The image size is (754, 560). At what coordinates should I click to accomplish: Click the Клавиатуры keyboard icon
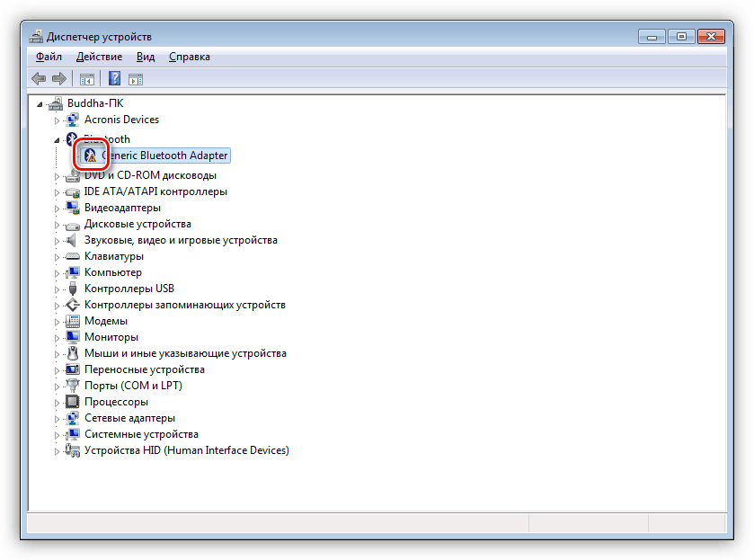73,256
